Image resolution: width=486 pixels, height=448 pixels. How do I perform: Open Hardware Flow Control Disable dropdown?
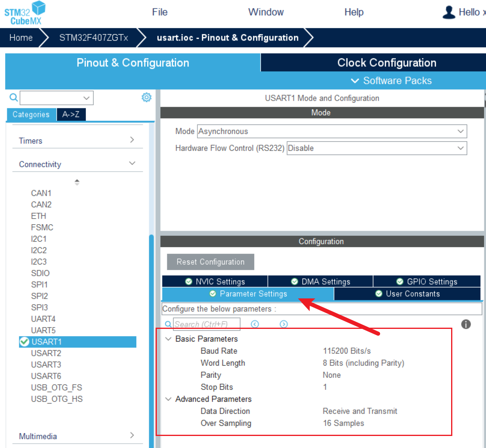[377, 148]
